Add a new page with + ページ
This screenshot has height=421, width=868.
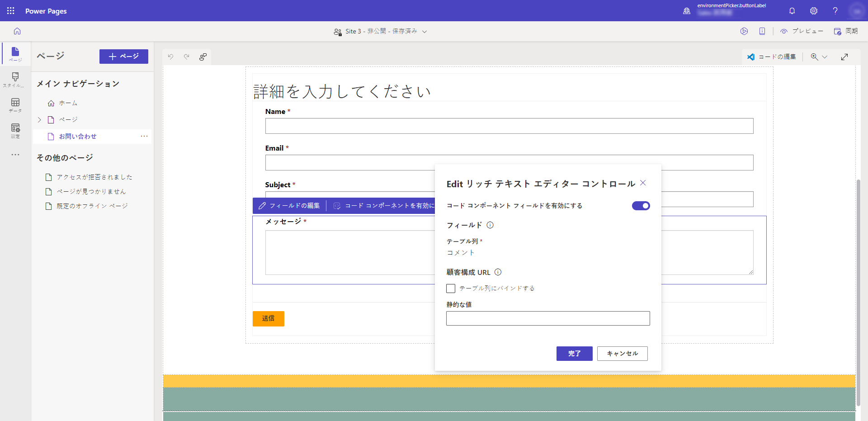click(x=124, y=57)
